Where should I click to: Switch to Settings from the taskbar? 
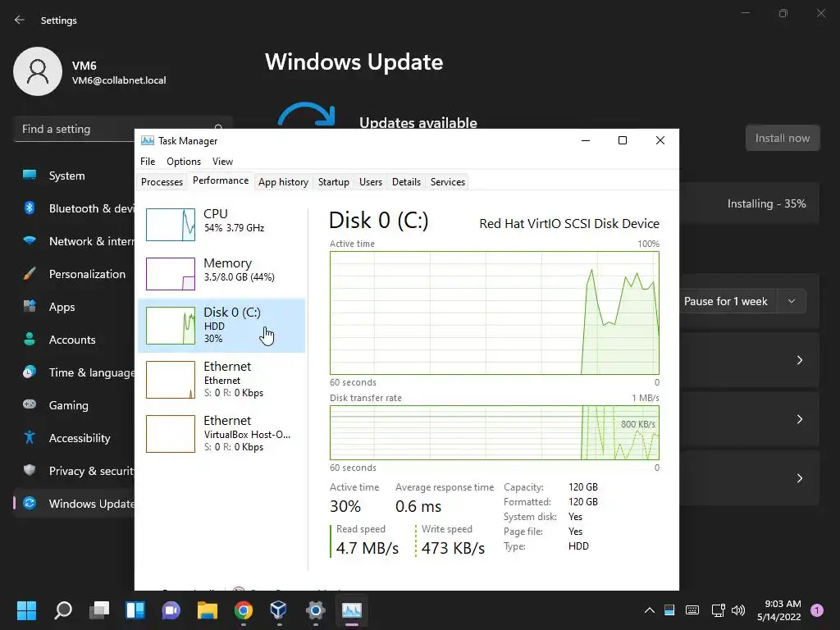[316, 610]
